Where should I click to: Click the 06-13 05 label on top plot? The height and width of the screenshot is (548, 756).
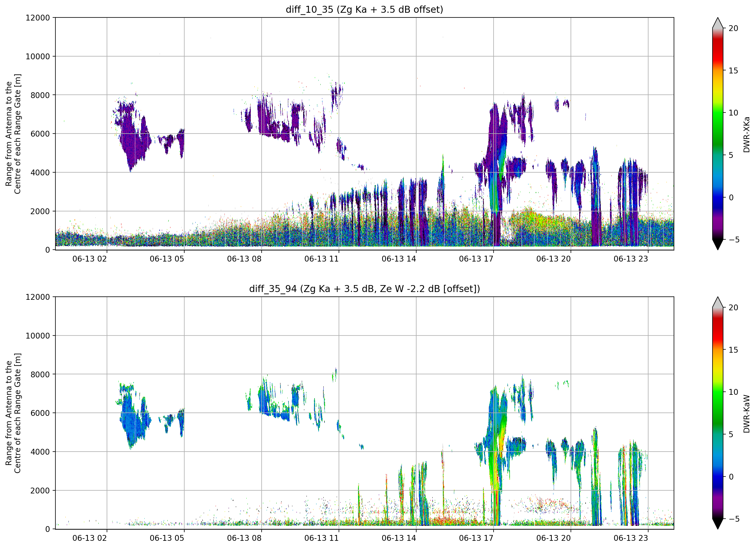click(x=167, y=259)
